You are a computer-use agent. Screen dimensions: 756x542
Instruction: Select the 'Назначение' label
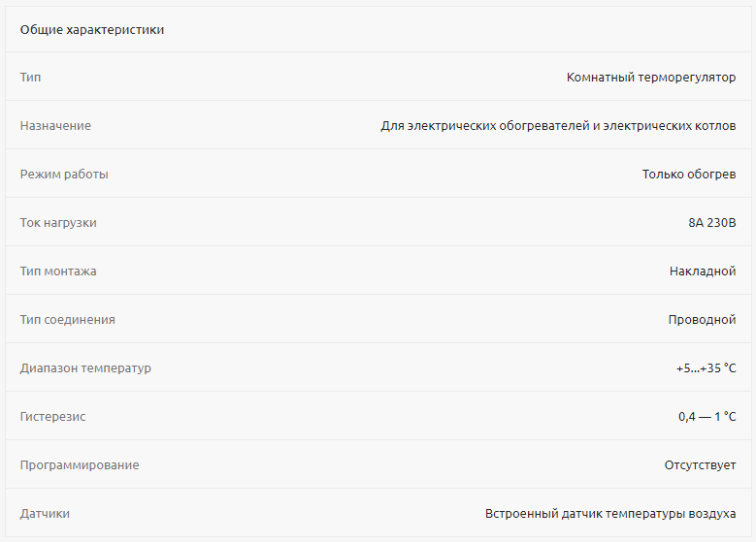click(55, 126)
